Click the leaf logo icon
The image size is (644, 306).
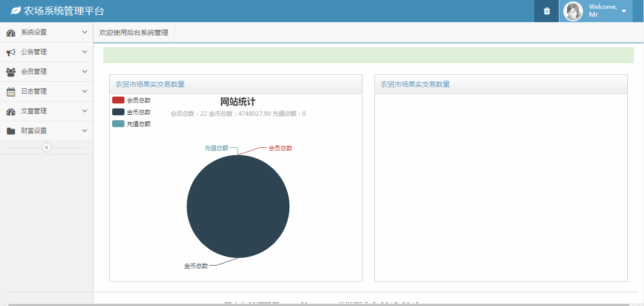point(16,11)
